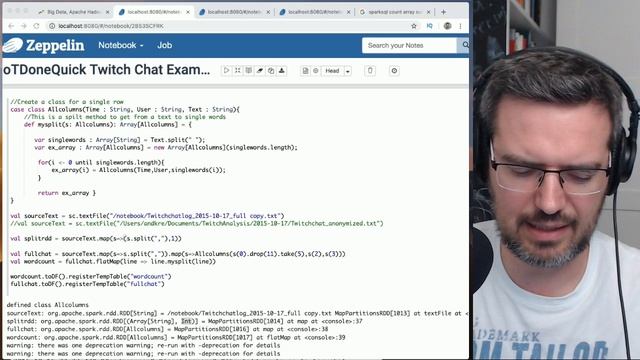
Task: Click the Search your Notes field
Action: [409, 45]
